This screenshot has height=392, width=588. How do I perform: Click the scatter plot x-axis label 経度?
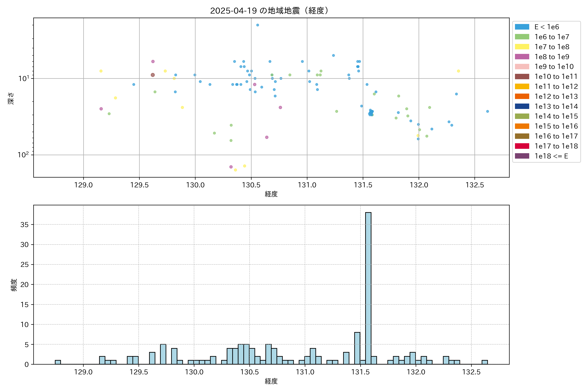pos(271,194)
